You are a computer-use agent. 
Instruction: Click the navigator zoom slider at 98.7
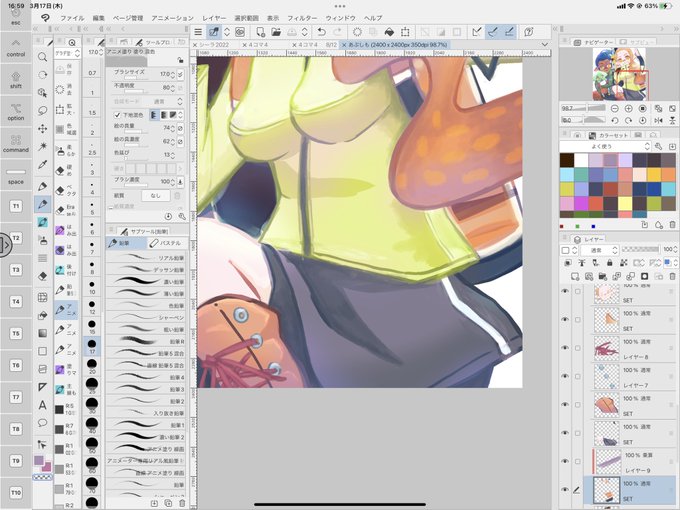[x=583, y=108]
